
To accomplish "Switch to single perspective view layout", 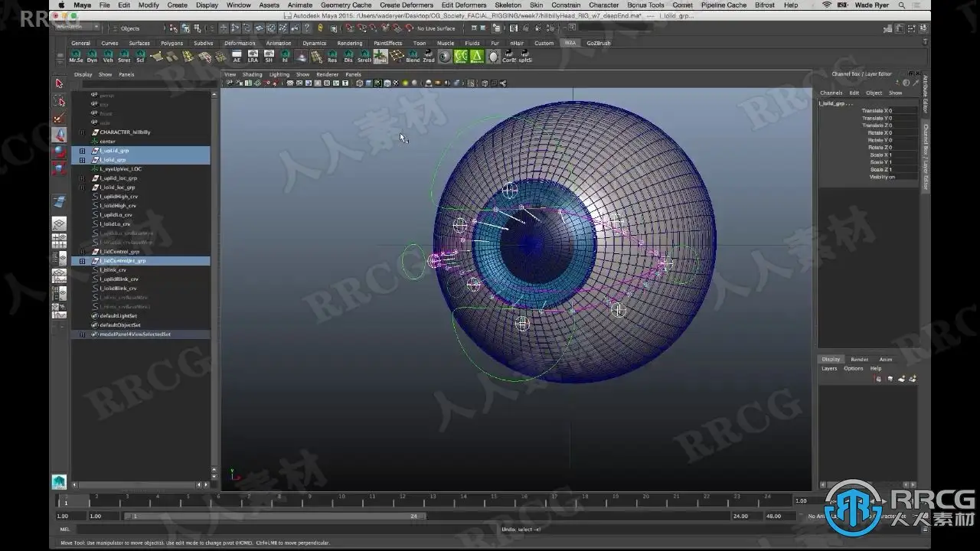I will (59, 223).
